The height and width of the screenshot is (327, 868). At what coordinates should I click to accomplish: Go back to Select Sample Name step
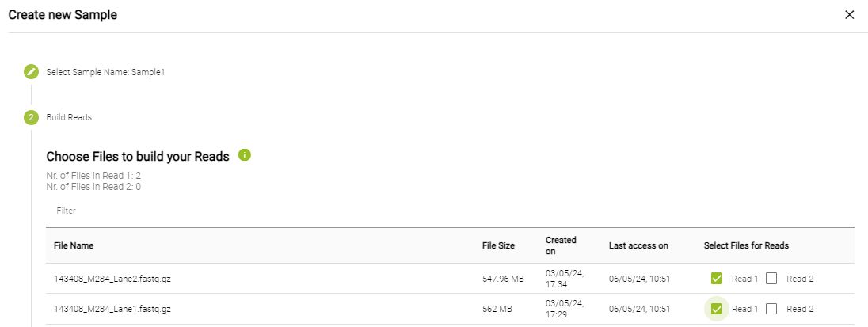[x=105, y=72]
